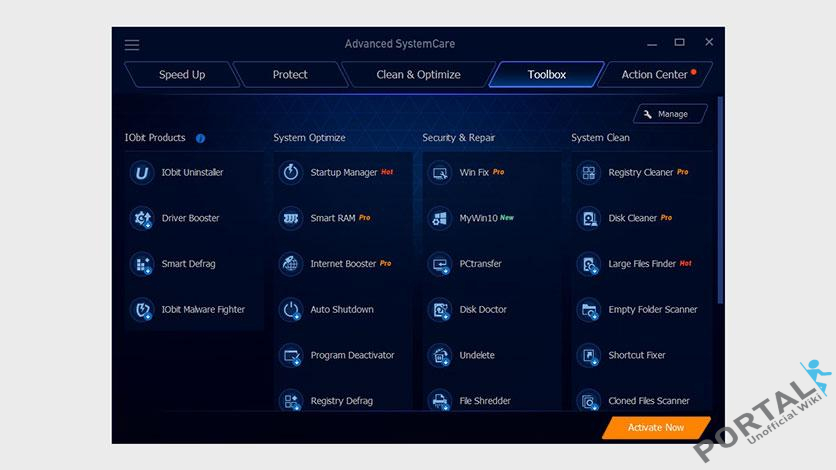Click the MyWin10 icon
Screen dimensions: 836x470
[x=440, y=218]
